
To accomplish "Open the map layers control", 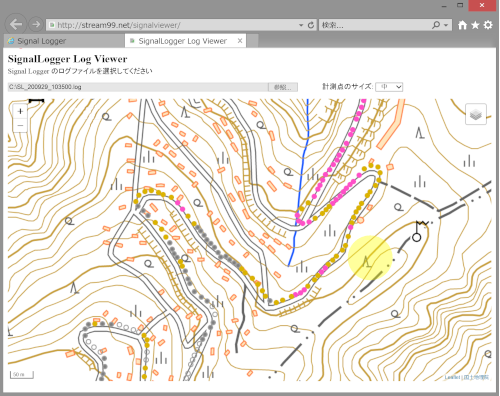I will tap(476, 114).
